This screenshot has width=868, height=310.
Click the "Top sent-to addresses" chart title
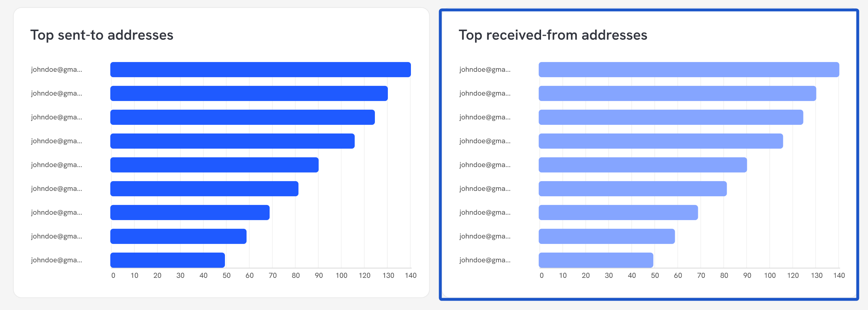(102, 35)
